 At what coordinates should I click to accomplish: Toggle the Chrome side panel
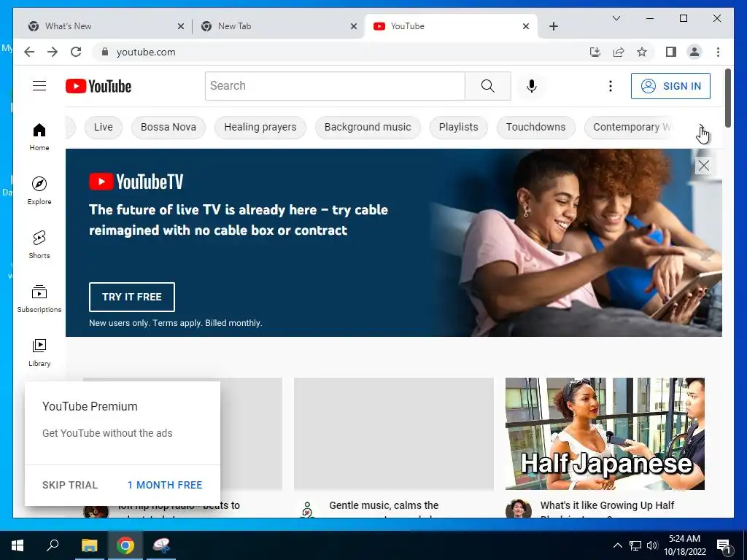[x=671, y=52]
